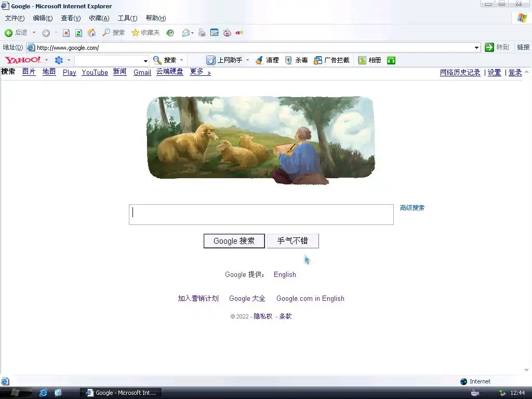The height and width of the screenshot is (399, 532).
Task: Print the page with printer icon
Action: tap(202, 33)
